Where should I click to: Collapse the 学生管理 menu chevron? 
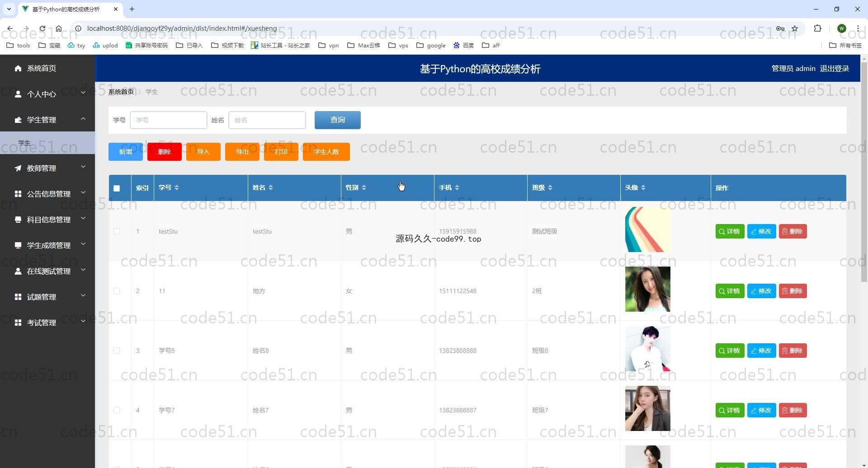click(83, 119)
